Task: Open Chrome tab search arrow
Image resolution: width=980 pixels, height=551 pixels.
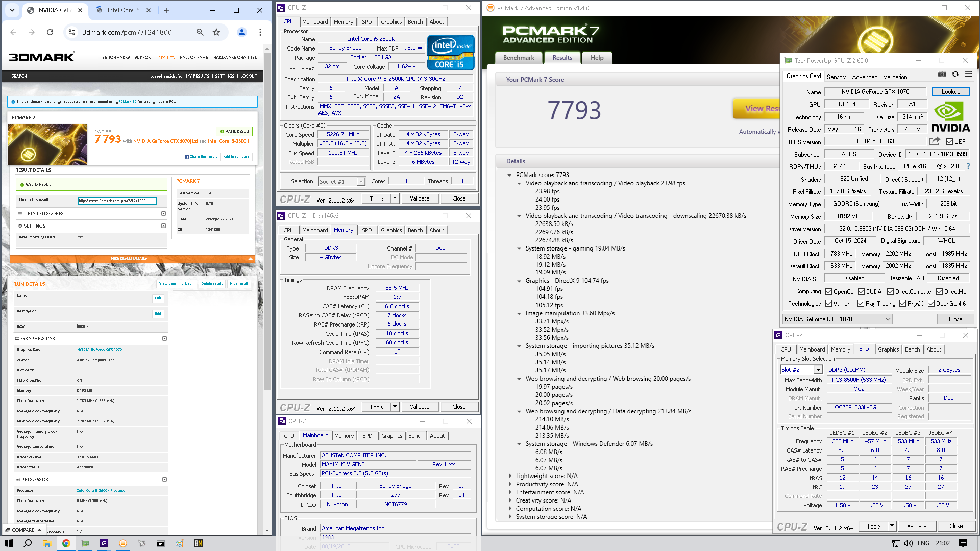Action: (12, 10)
